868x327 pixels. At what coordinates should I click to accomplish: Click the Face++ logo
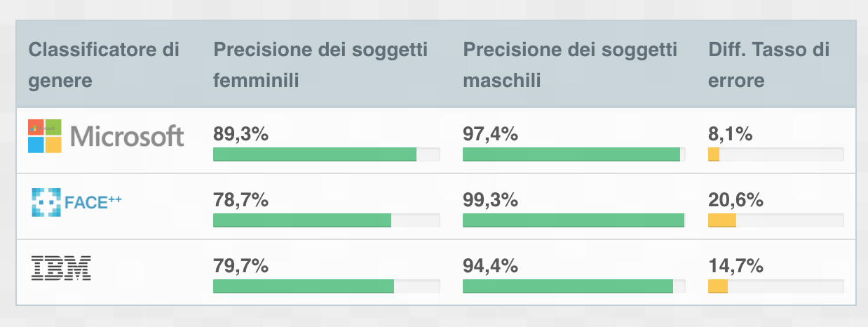(76, 203)
